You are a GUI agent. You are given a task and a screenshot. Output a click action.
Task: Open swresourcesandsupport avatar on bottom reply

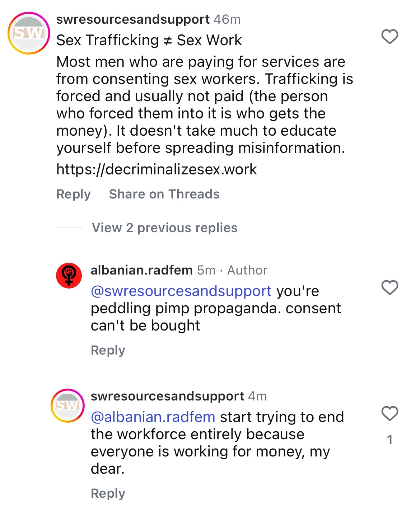pos(67,405)
